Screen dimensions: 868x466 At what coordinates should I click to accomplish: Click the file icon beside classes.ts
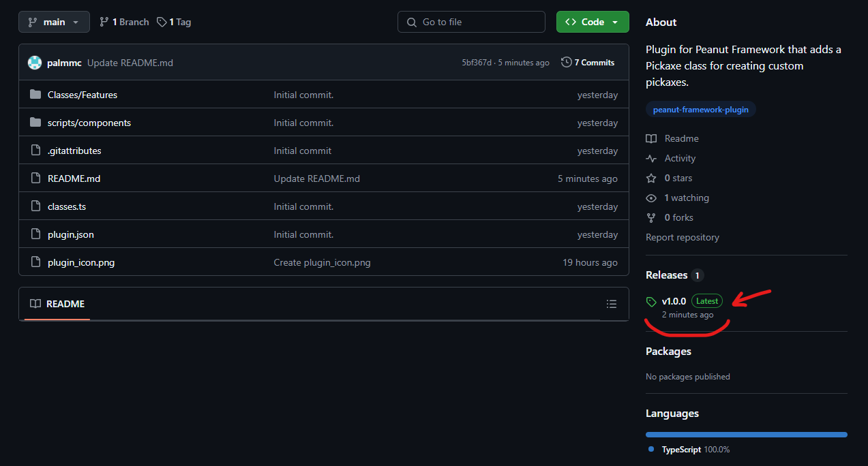tap(35, 206)
